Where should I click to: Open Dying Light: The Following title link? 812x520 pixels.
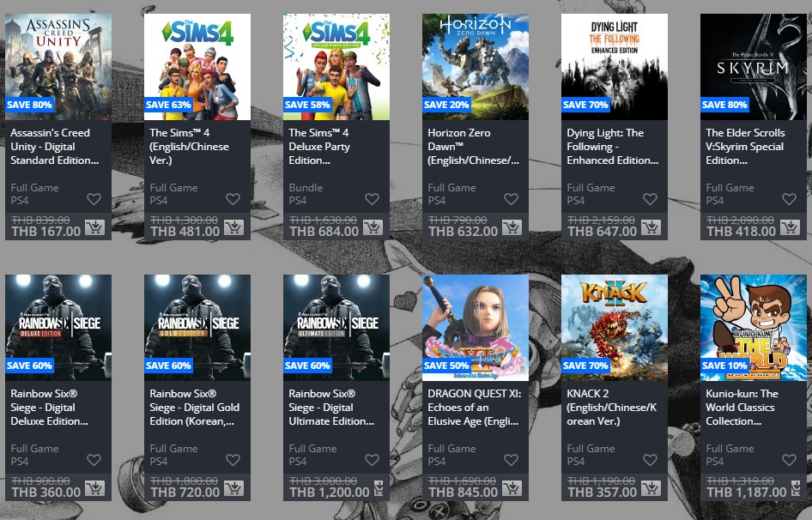coord(613,147)
